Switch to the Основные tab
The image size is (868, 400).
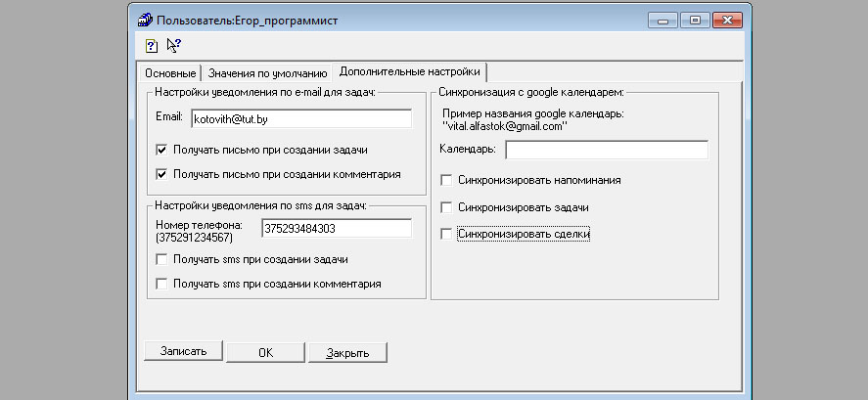pyautogui.click(x=170, y=73)
